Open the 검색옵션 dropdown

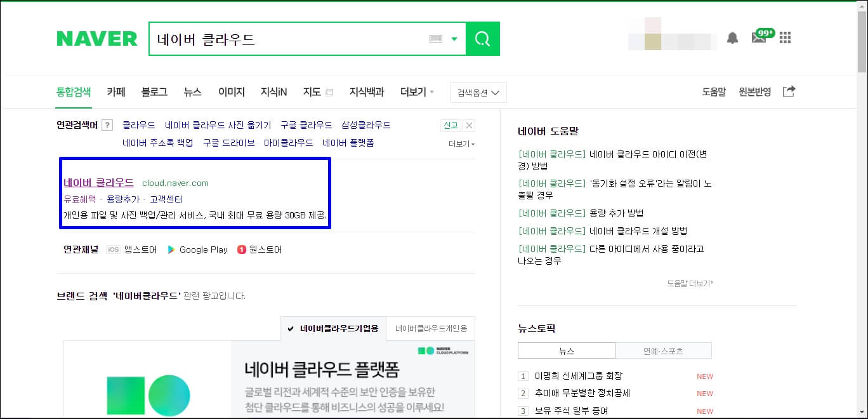(478, 92)
